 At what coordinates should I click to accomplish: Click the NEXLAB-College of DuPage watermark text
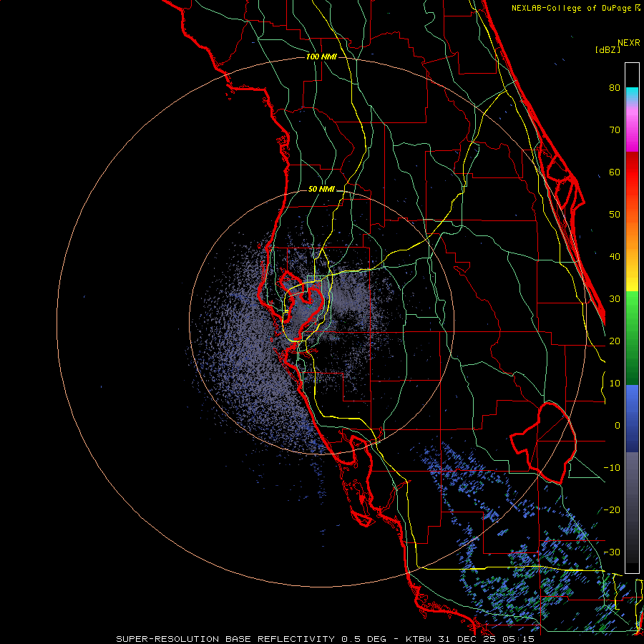(x=575, y=8)
